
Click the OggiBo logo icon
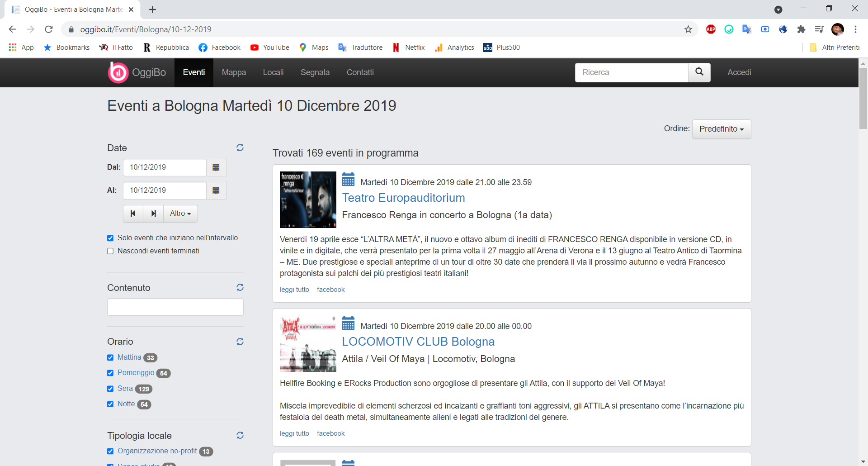tap(118, 72)
